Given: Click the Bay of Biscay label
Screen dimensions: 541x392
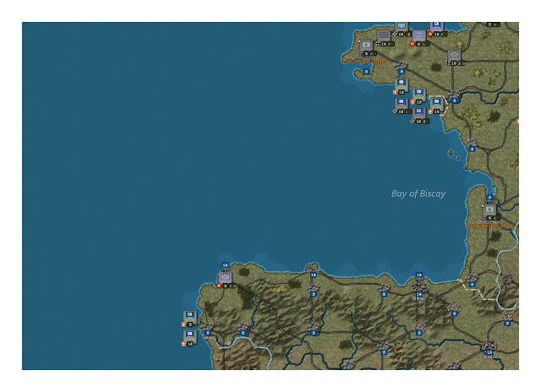Looking at the screenshot, I should pyautogui.click(x=418, y=193).
